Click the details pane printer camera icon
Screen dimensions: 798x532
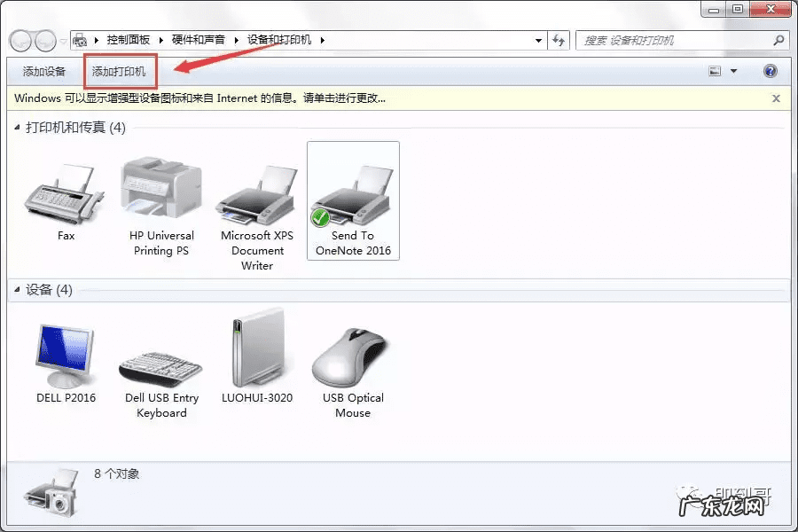[52, 493]
